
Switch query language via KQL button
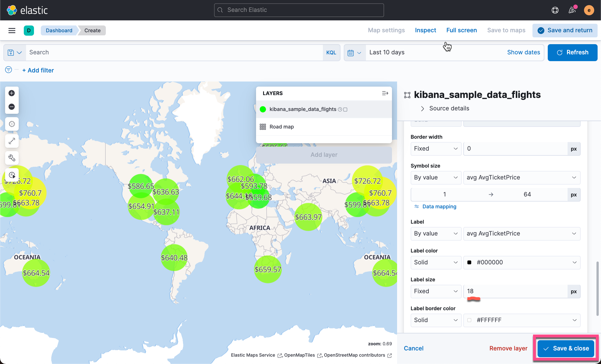(331, 52)
